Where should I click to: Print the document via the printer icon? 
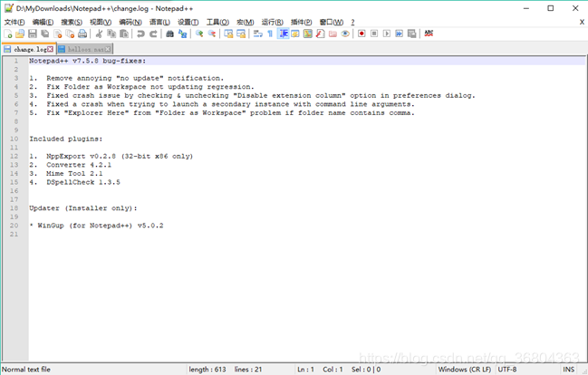click(82, 34)
